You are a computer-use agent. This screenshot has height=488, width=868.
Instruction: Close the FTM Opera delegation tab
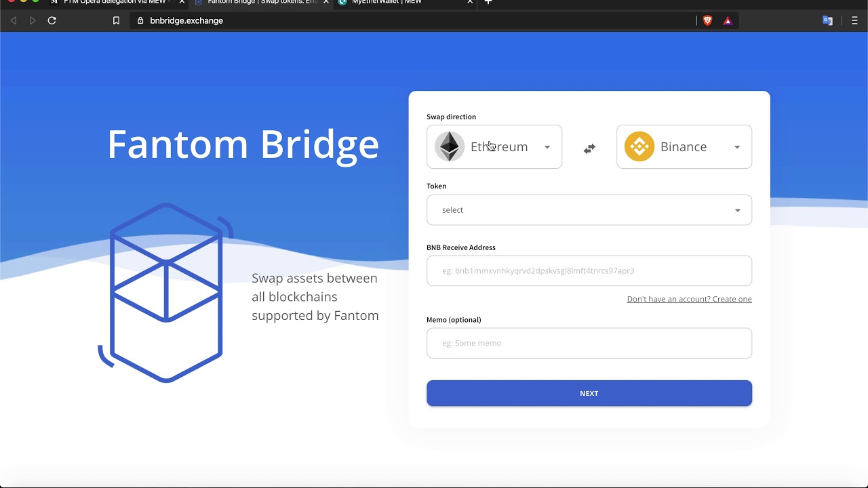pyautogui.click(x=182, y=2)
